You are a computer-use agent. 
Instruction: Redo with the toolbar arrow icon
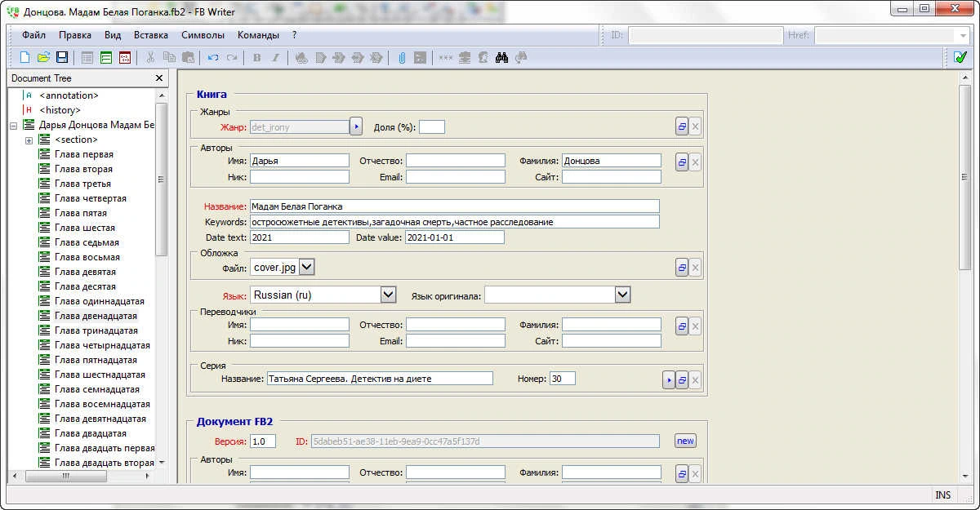pyautogui.click(x=232, y=58)
